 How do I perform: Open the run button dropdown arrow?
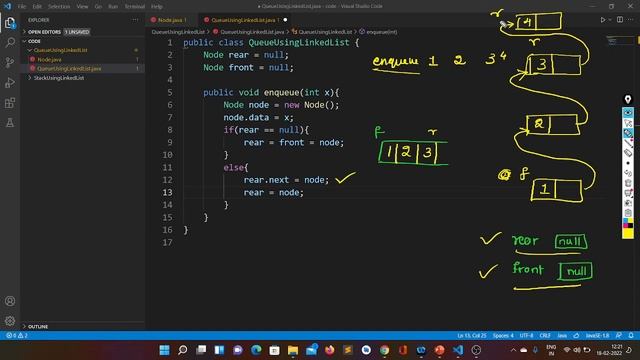point(610,20)
